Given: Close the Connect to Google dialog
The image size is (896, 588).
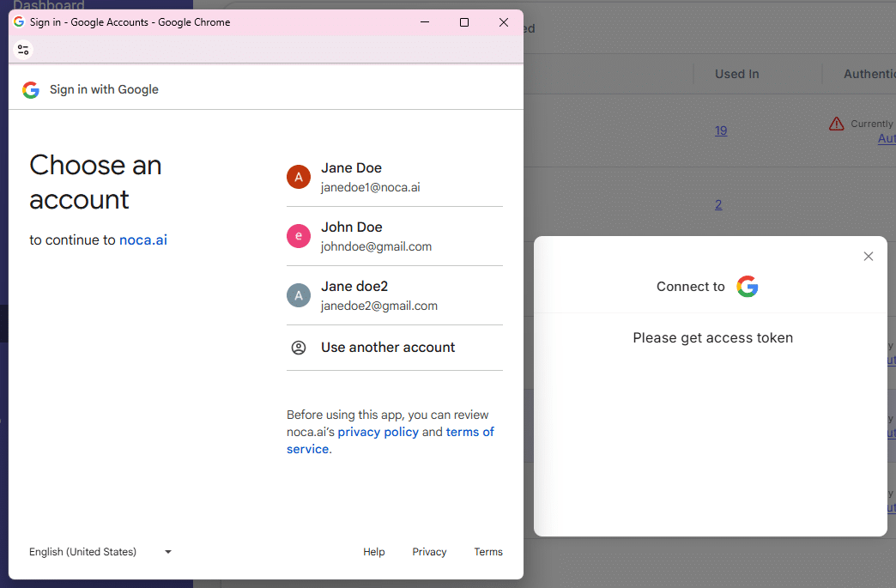Looking at the screenshot, I should 868,257.
